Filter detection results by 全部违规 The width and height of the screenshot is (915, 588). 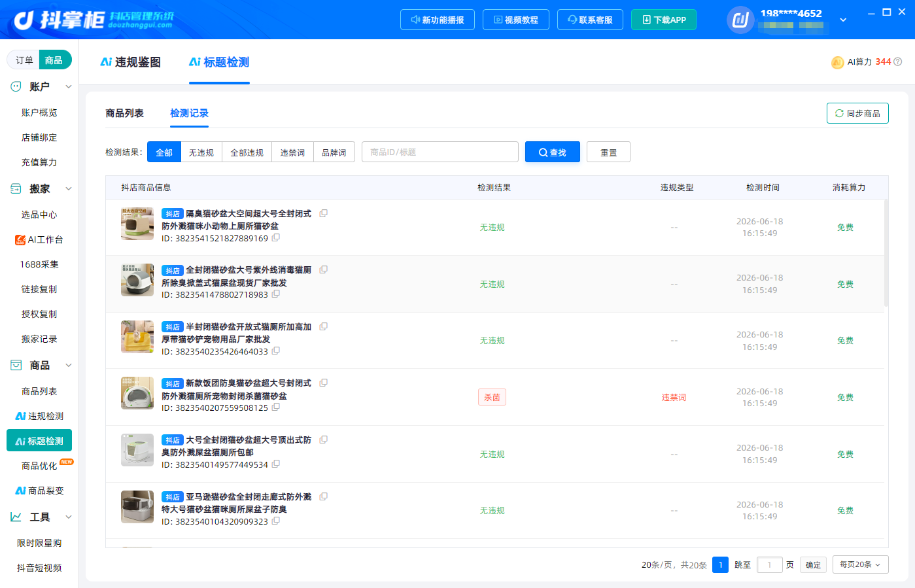[247, 152]
